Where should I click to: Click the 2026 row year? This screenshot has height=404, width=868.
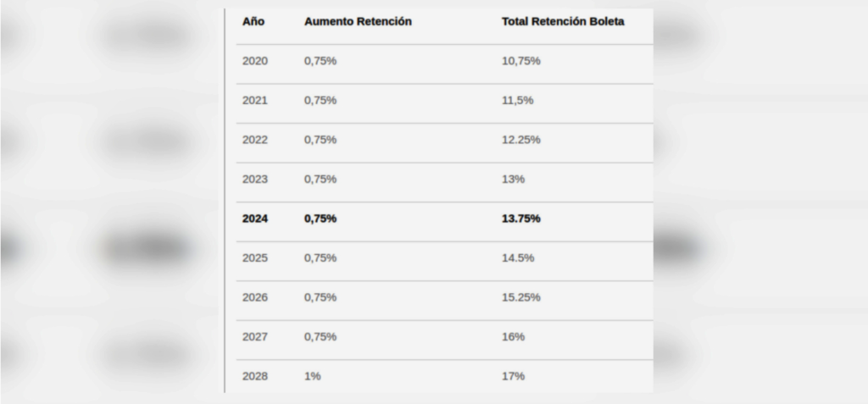coord(254,297)
